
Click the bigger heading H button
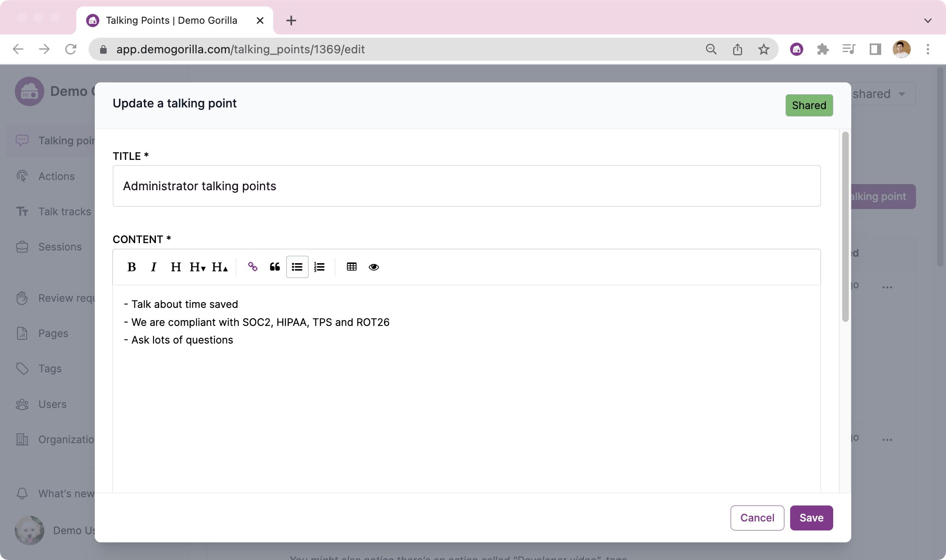(219, 267)
